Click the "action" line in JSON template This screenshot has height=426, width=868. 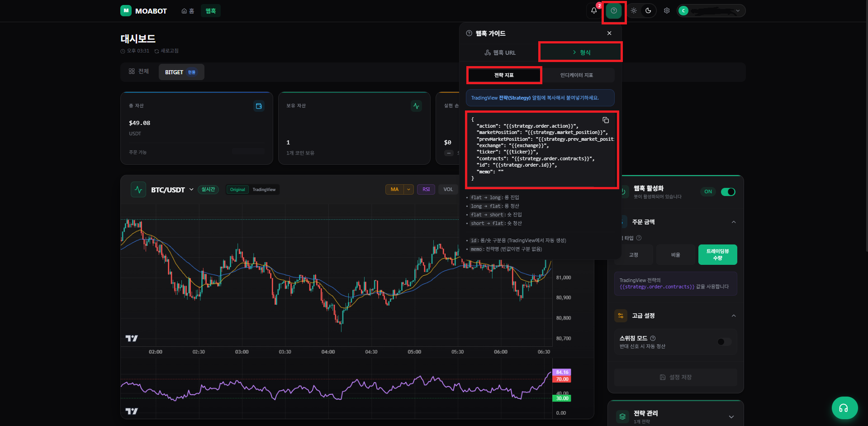tap(527, 126)
